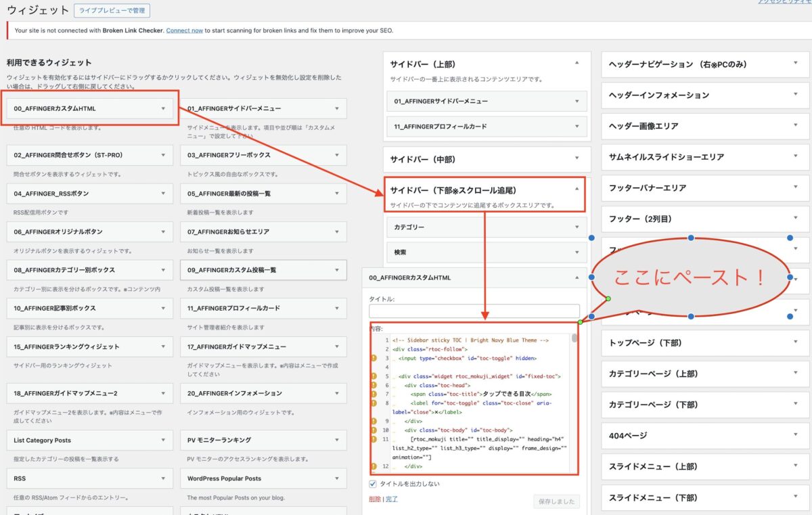Focus the タイトル input field
Screen dimensions: 812x515
474,311
